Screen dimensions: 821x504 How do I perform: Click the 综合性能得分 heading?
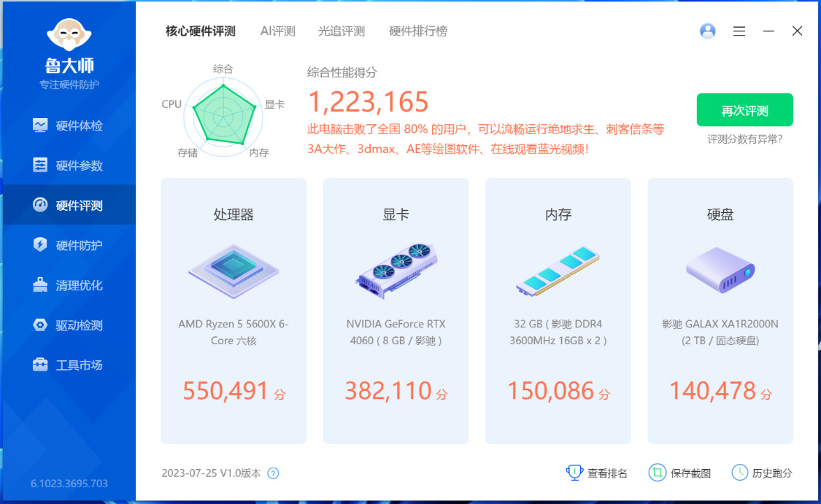coord(342,73)
